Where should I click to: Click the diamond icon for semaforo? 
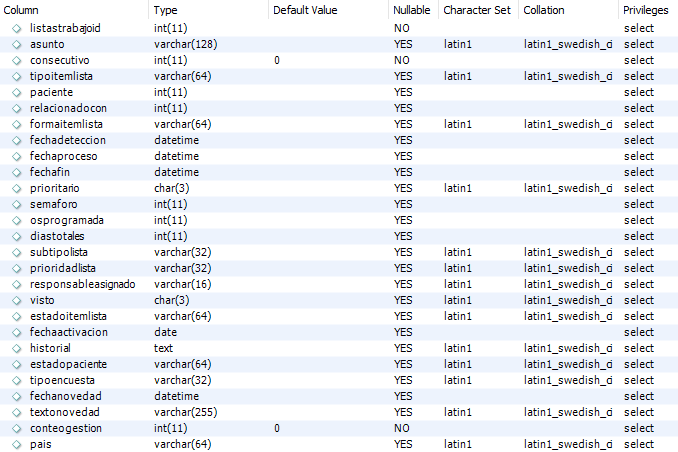click(x=16, y=205)
